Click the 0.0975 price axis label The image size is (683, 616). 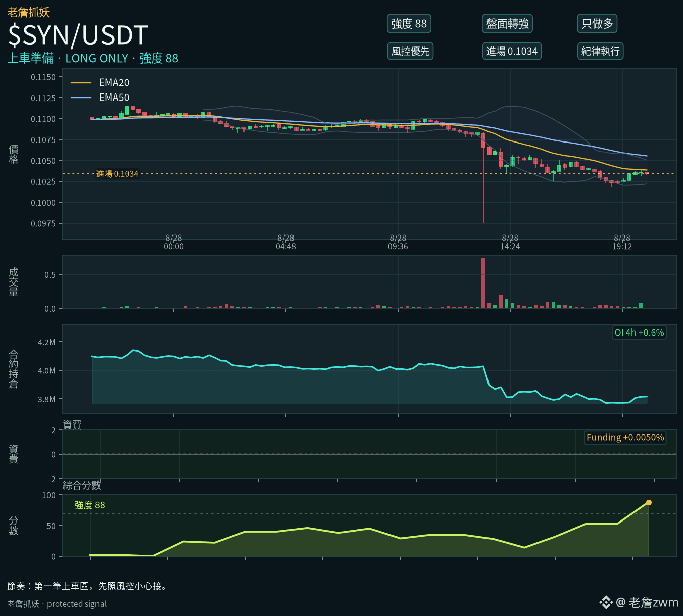click(x=43, y=223)
